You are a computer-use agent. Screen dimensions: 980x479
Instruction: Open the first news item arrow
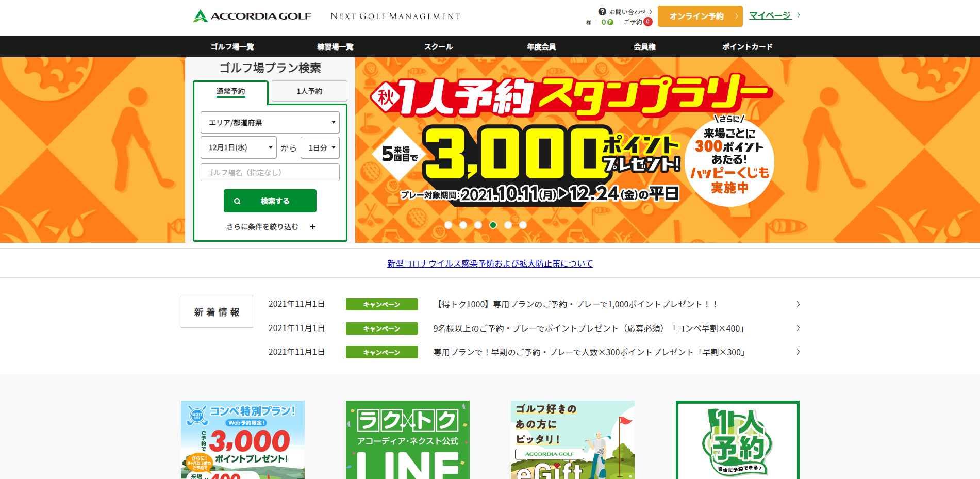point(798,304)
